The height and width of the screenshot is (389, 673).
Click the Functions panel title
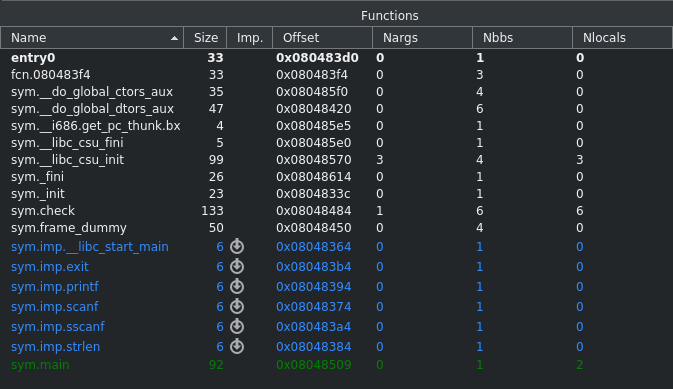coord(389,15)
